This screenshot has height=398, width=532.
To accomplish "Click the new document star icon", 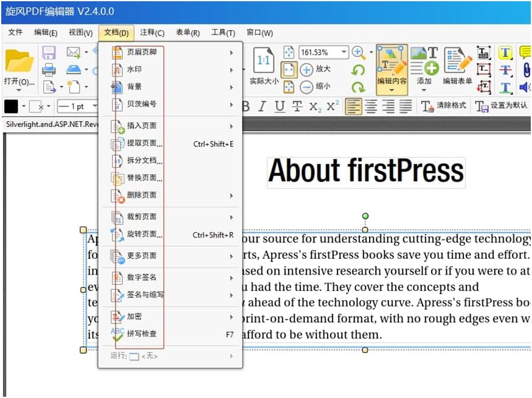I will pos(74,87).
